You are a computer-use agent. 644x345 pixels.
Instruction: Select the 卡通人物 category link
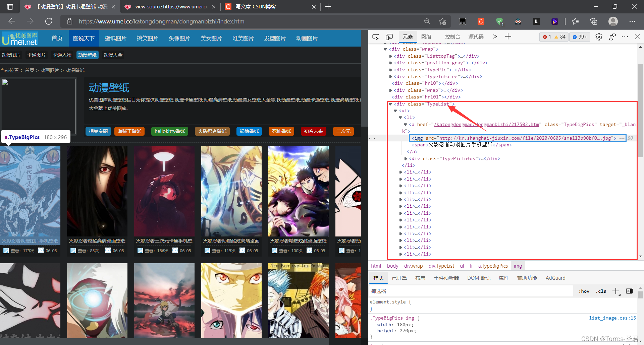[x=62, y=55]
